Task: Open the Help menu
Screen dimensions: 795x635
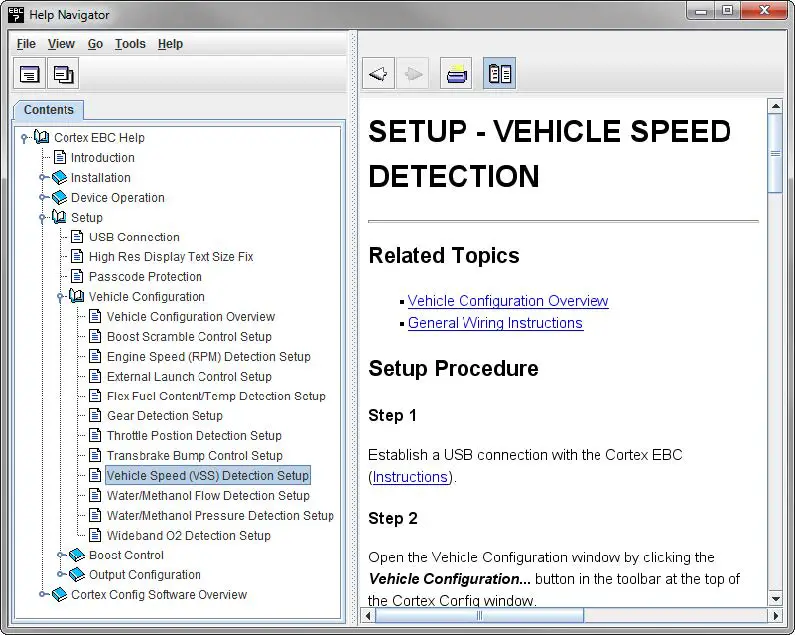Action: pos(170,44)
